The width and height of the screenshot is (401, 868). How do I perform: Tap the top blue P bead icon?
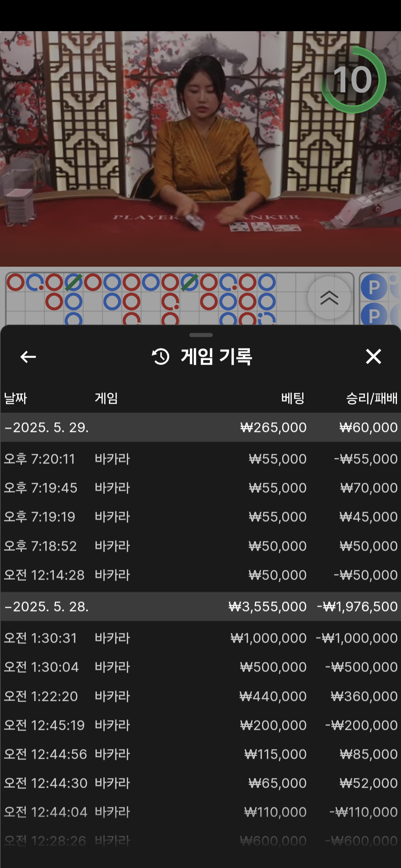(x=374, y=287)
